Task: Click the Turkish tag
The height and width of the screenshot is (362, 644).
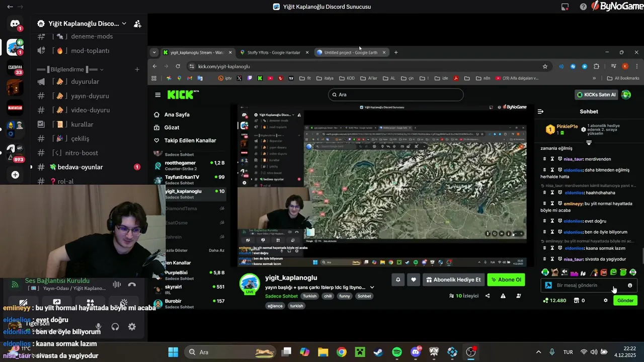Action: click(x=309, y=296)
